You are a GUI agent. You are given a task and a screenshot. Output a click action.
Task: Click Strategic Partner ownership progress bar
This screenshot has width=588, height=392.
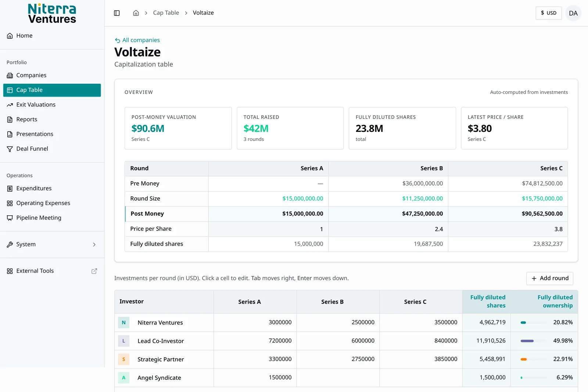pyautogui.click(x=533, y=359)
